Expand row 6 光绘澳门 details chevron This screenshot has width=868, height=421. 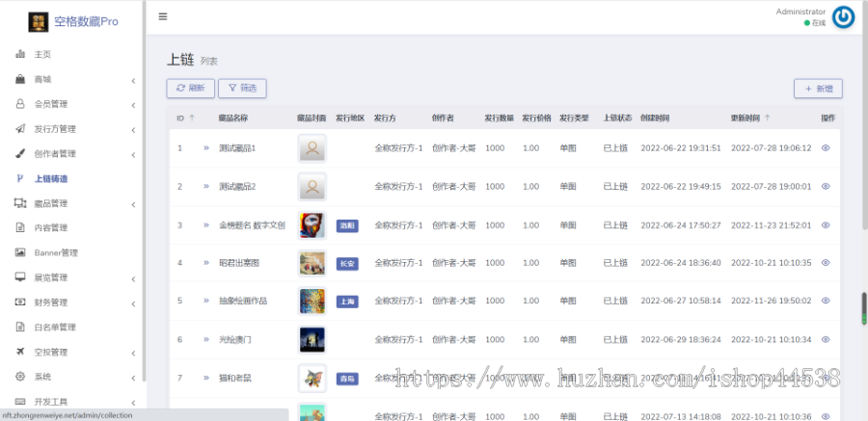(206, 339)
